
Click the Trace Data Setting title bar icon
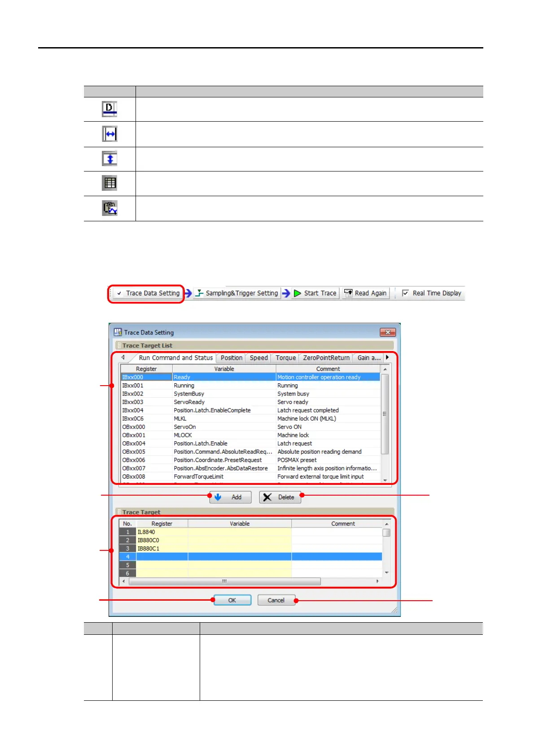tap(118, 332)
